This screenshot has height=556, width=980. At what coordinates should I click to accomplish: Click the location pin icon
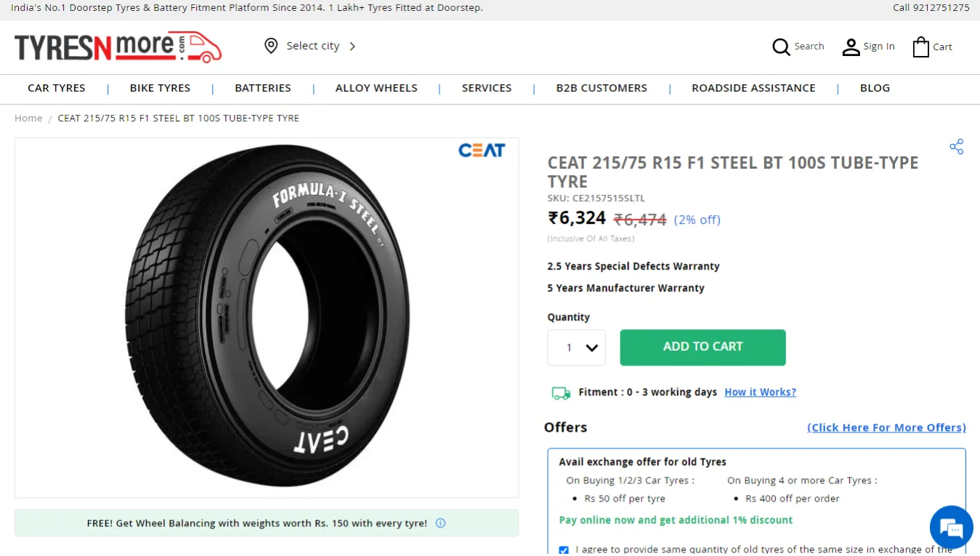pyautogui.click(x=271, y=47)
